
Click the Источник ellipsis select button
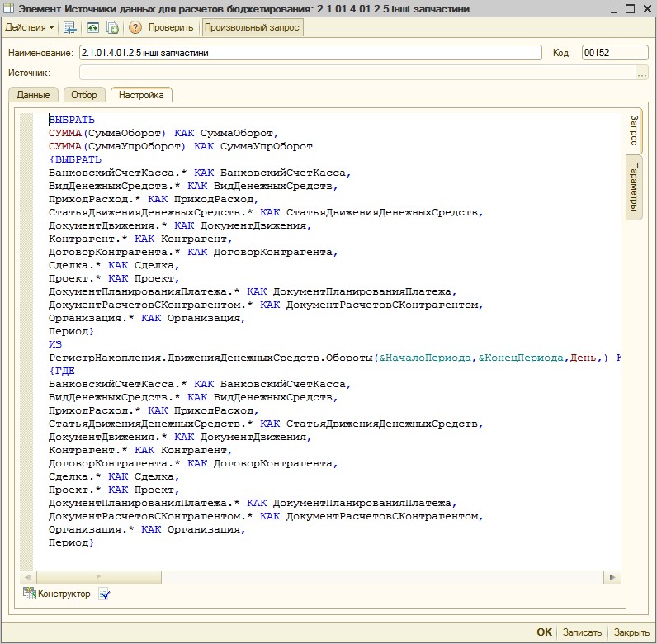pyautogui.click(x=641, y=73)
